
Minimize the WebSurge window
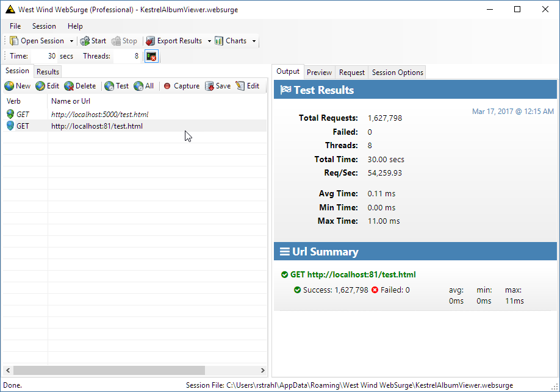click(x=490, y=9)
